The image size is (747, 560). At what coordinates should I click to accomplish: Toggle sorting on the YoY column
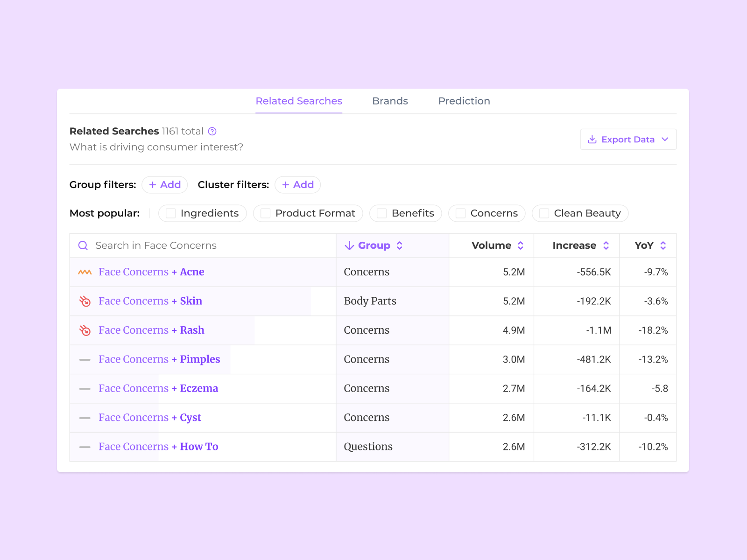[663, 245]
